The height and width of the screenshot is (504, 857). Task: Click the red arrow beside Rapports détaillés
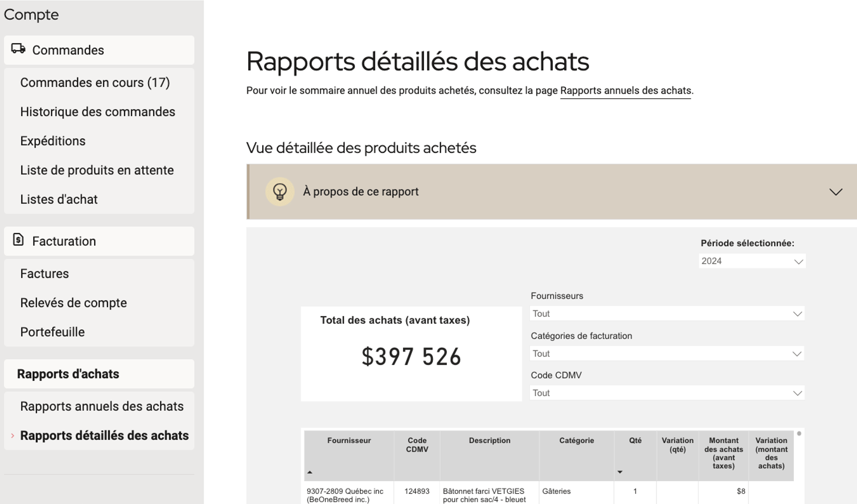tap(12, 436)
